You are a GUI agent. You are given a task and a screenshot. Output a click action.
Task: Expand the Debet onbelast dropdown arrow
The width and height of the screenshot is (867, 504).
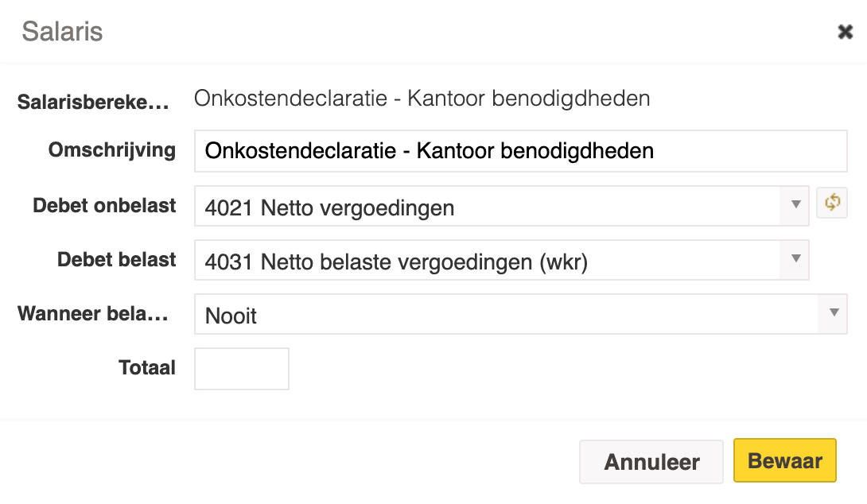795,206
